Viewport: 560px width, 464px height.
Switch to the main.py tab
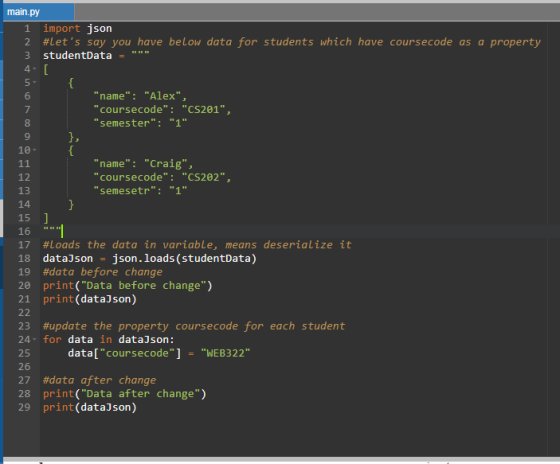click(x=38, y=12)
